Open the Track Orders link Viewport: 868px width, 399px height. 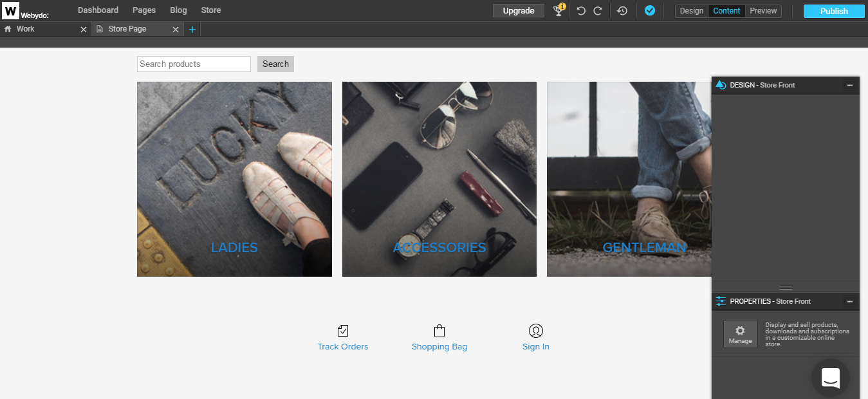343,347
